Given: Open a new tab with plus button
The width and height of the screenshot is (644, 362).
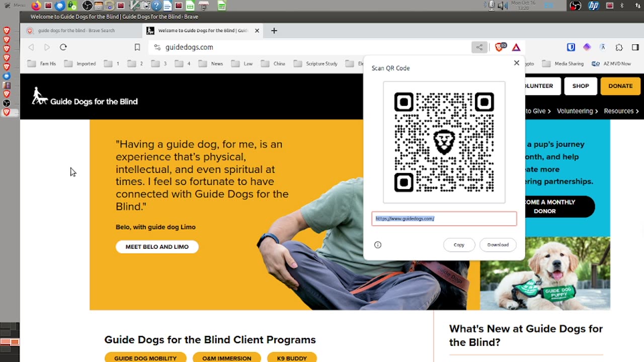Looking at the screenshot, I should click(274, 31).
